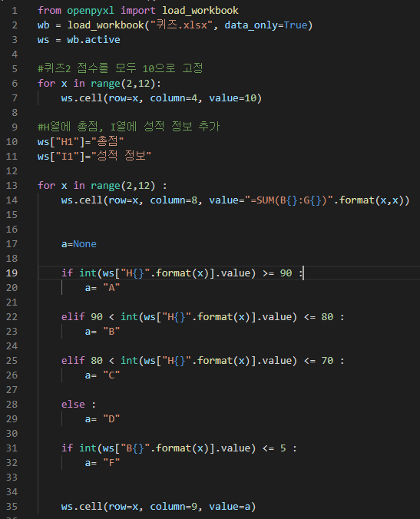The image size is (420, 519).
Task: Click '<= 5' on line 31
Action: pyautogui.click(x=274, y=448)
